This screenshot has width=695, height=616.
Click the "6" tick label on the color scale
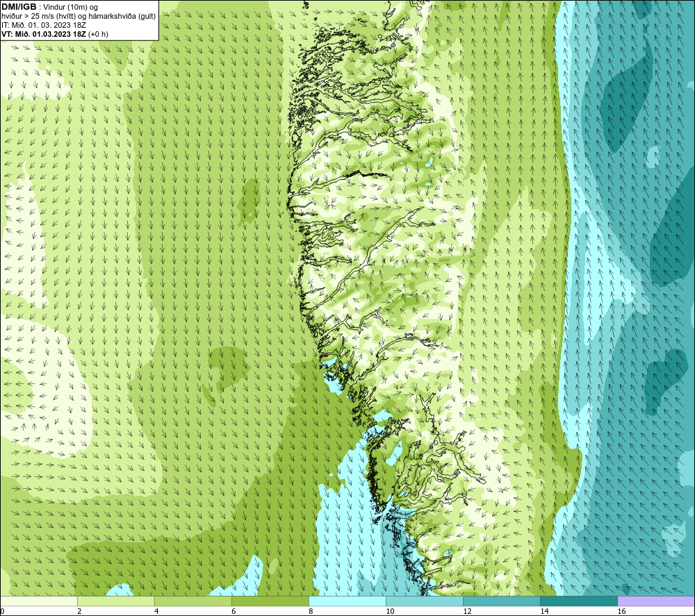tap(234, 612)
